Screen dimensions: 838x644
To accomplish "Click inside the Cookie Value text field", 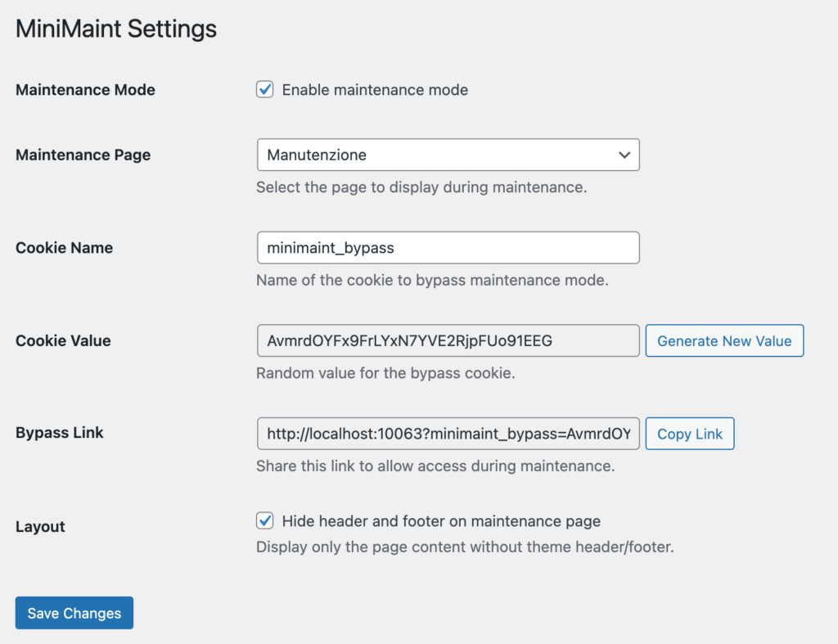I will click(x=447, y=341).
